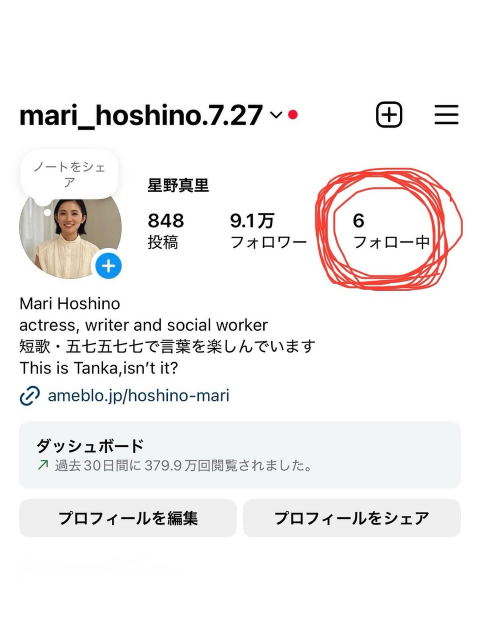Click the link chain icon beside ameblo URL
This screenshot has width=480, height=640.
tap(30, 396)
